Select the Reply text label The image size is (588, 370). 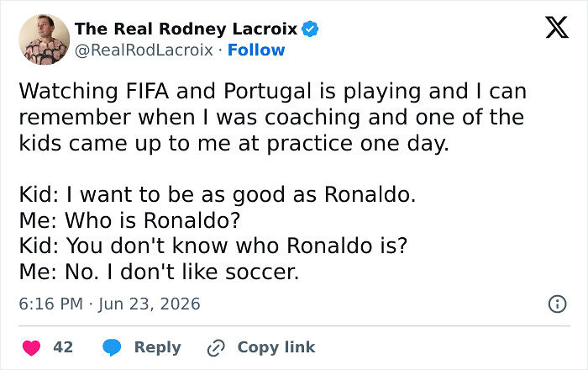point(158,347)
